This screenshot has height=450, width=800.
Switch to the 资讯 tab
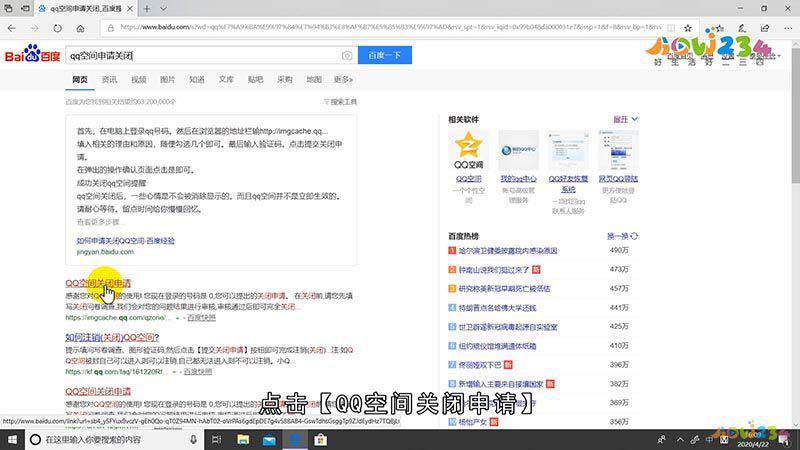coord(109,79)
